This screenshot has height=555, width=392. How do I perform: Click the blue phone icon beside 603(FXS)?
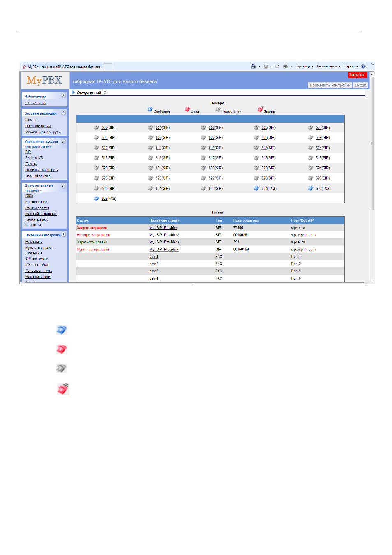(97, 199)
